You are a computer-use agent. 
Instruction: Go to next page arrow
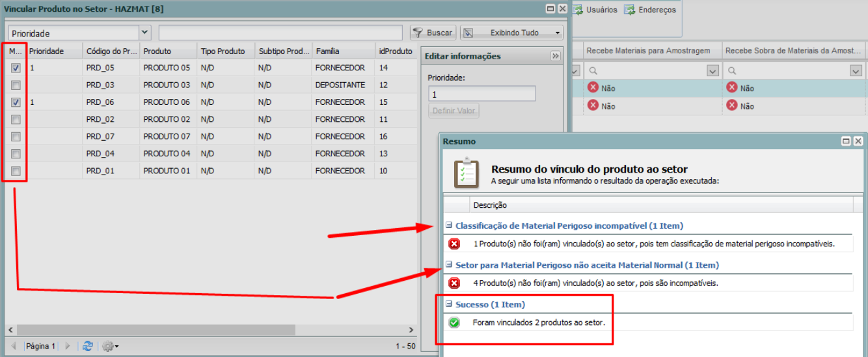68,346
